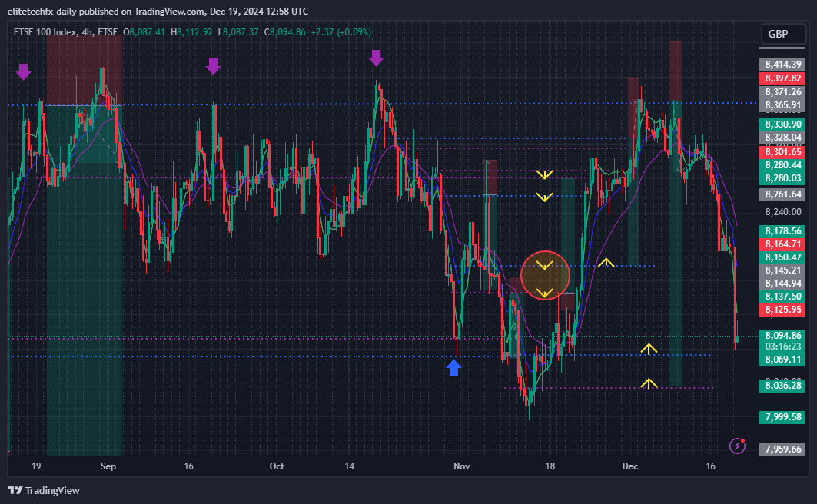Viewport: 817px width, 504px height.
Task: Click the purple lightning bolt icon
Action: tap(737, 446)
